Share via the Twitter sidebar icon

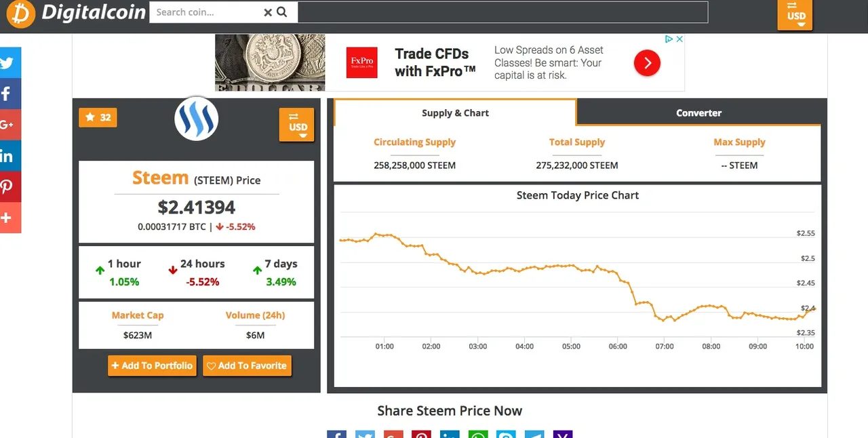pyautogui.click(x=9, y=63)
